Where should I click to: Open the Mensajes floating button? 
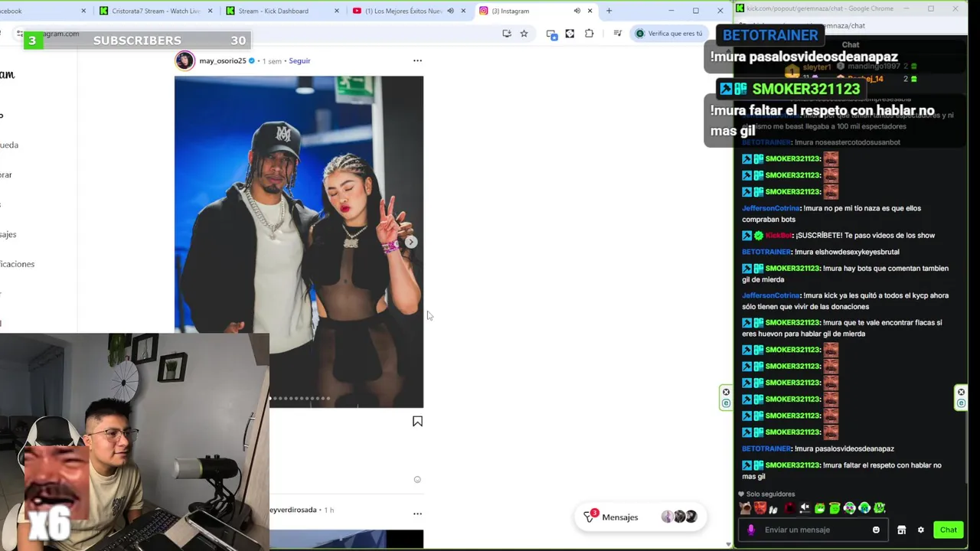pyautogui.click(x=639, y=517)
